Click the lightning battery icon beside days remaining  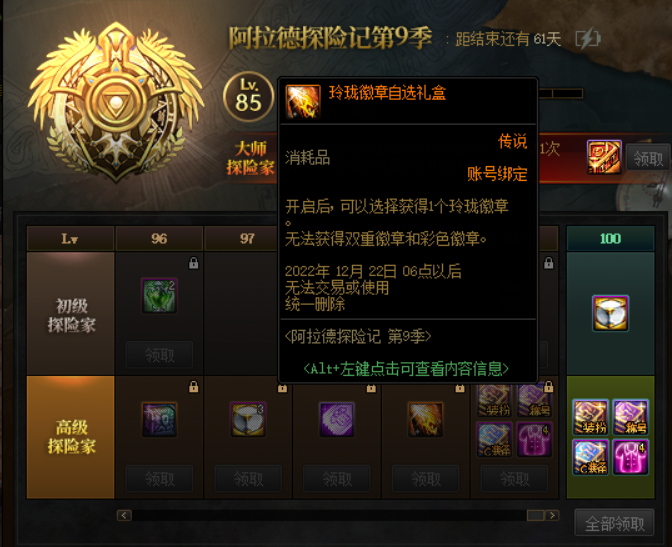pyautogui.click(x=588, y=39)
